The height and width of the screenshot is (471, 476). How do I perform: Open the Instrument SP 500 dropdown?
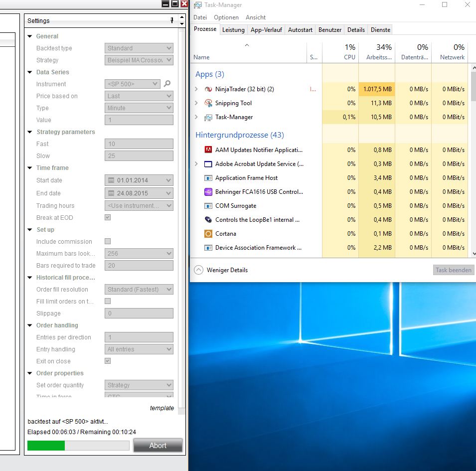click(x=133, y=84)
